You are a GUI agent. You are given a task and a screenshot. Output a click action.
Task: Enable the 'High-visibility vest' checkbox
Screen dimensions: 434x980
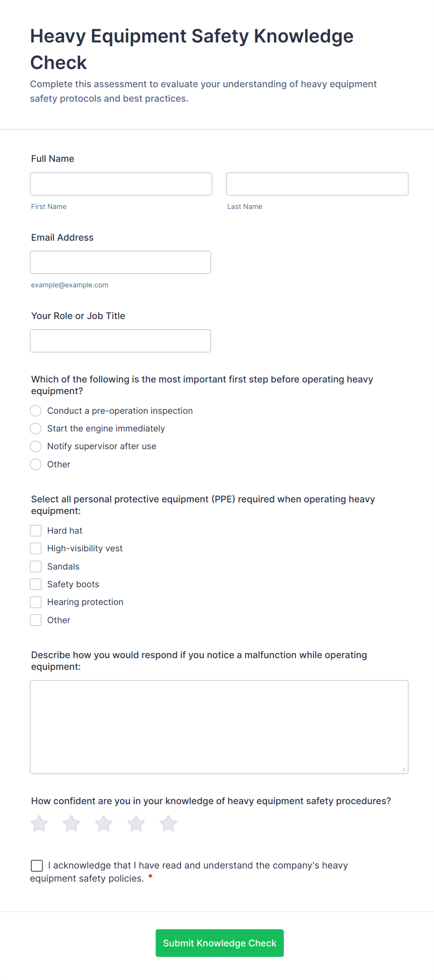coord(35,548)
